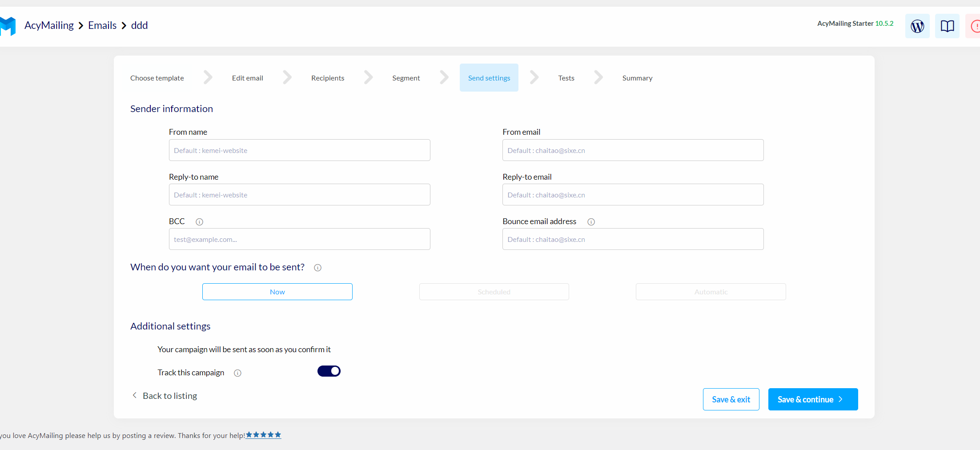Switch to the Summary step
Screen dimensions: 980x450
click(x=637, y=78)
